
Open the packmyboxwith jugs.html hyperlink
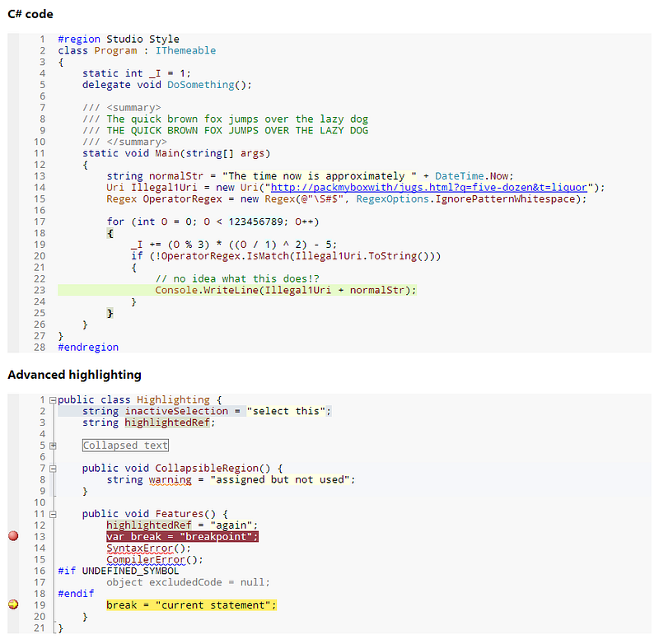[428, 188]
